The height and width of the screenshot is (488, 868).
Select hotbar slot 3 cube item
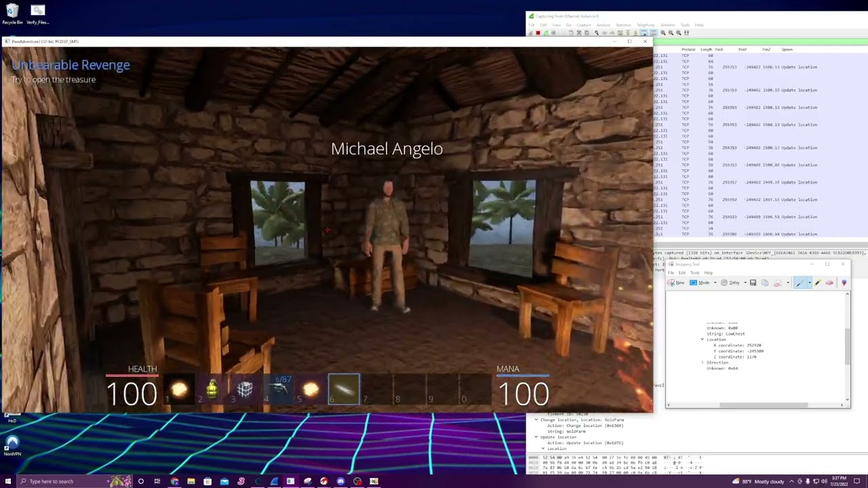pos(245,390)
